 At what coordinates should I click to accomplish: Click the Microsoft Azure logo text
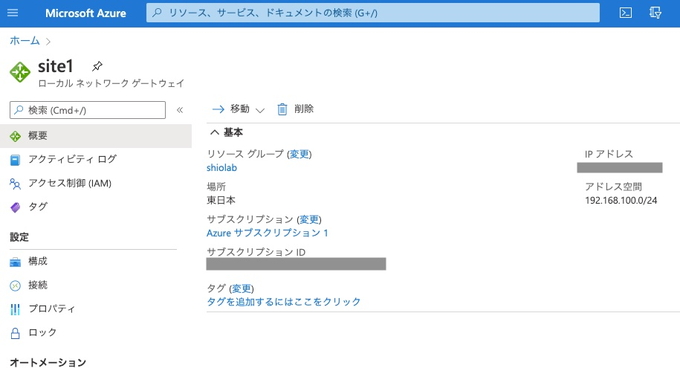coord(86,13)
